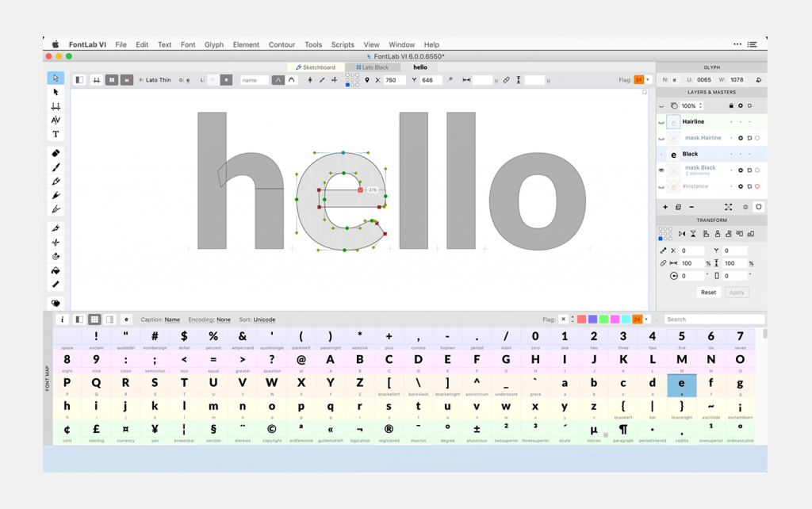Click the match masters icon in layers footer
This screenshot has height=509, width=812.
[728, 207]
